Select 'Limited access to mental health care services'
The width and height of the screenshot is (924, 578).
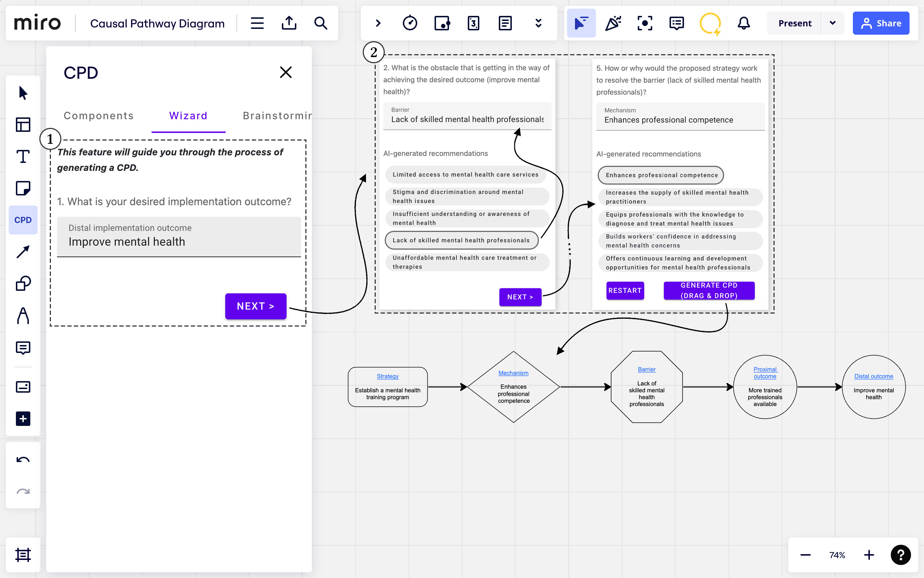(x=466, y=175)
